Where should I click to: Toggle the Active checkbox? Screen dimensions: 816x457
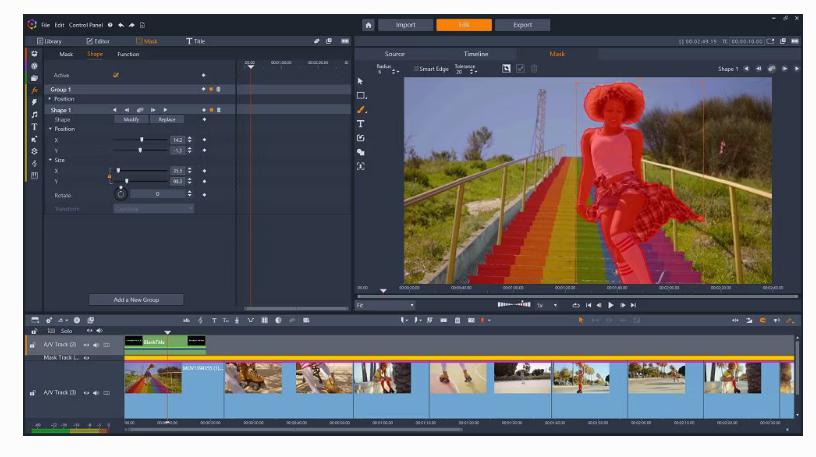116,75
